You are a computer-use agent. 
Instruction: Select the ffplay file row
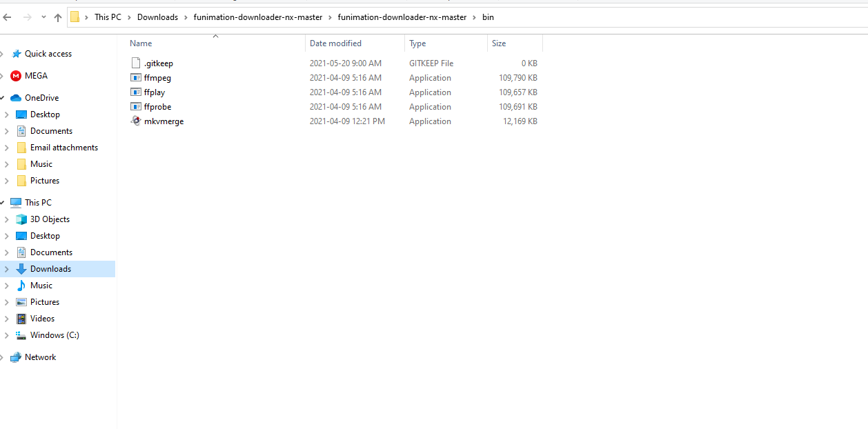pyautogui.click(x=335, y=92)
